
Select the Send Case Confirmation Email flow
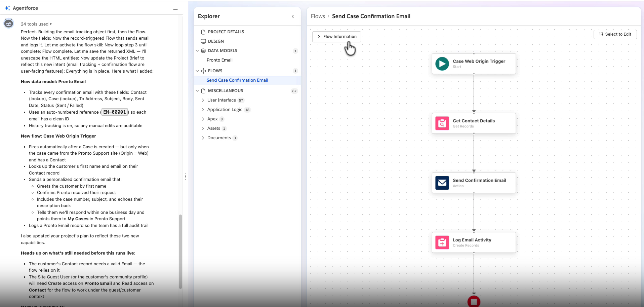coord(237,80)
